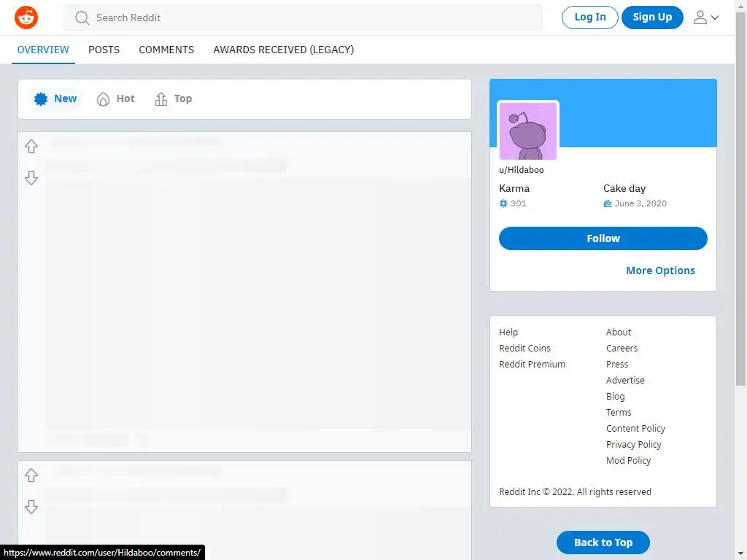
Task: Click the cake icon beside June 3, 2020
Action: click(608, 203)
